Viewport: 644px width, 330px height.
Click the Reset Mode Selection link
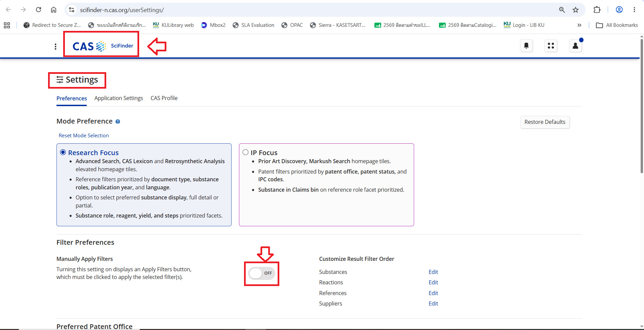[84, 136]
